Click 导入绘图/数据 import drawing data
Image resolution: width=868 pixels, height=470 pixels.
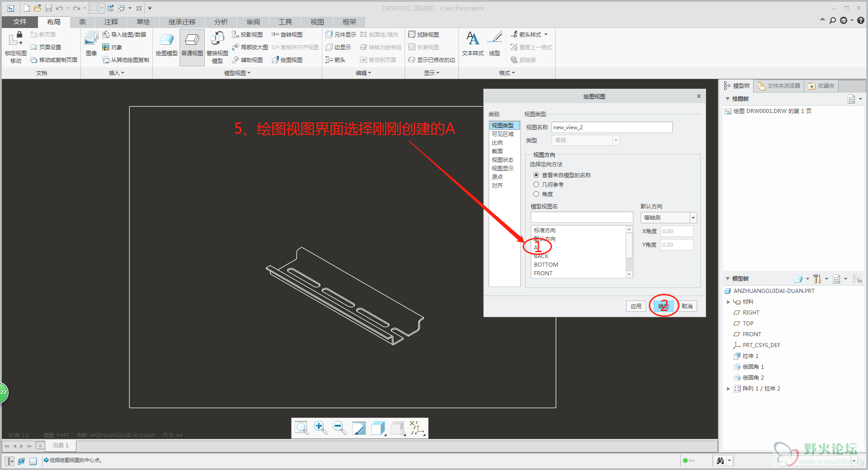(x=124, y=34)
